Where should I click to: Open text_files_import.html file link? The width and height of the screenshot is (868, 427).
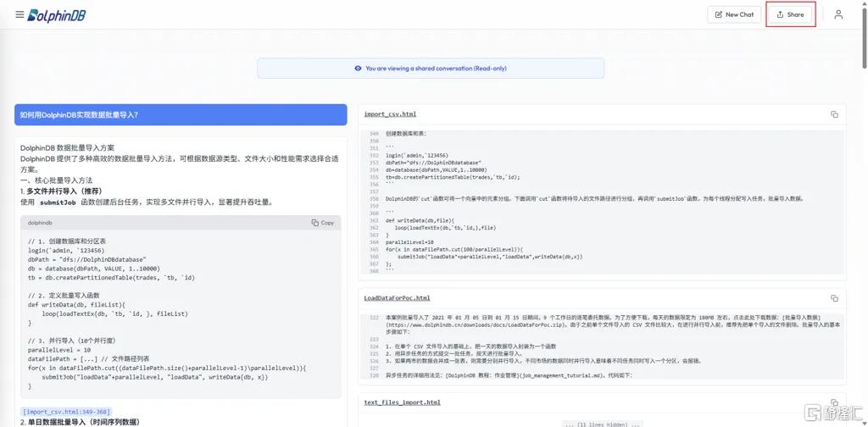click(402, 402)
